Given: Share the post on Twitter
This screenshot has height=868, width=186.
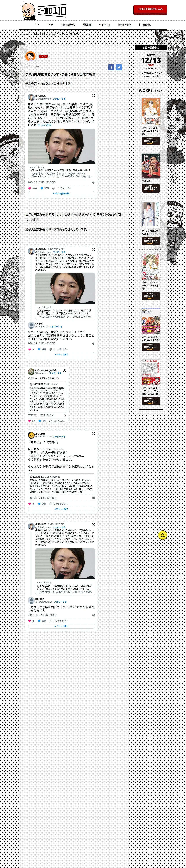Looking at the screenshot, I should [x=119, y=67].
